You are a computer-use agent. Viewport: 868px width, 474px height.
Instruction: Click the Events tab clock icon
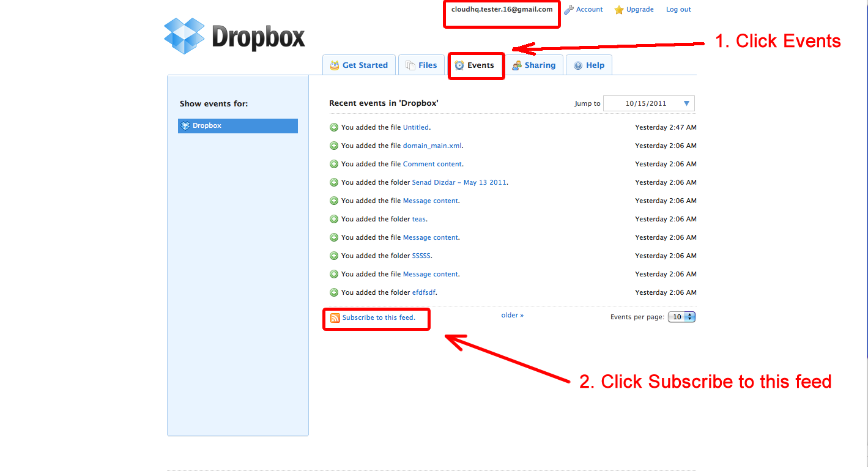tap(459, 65)
